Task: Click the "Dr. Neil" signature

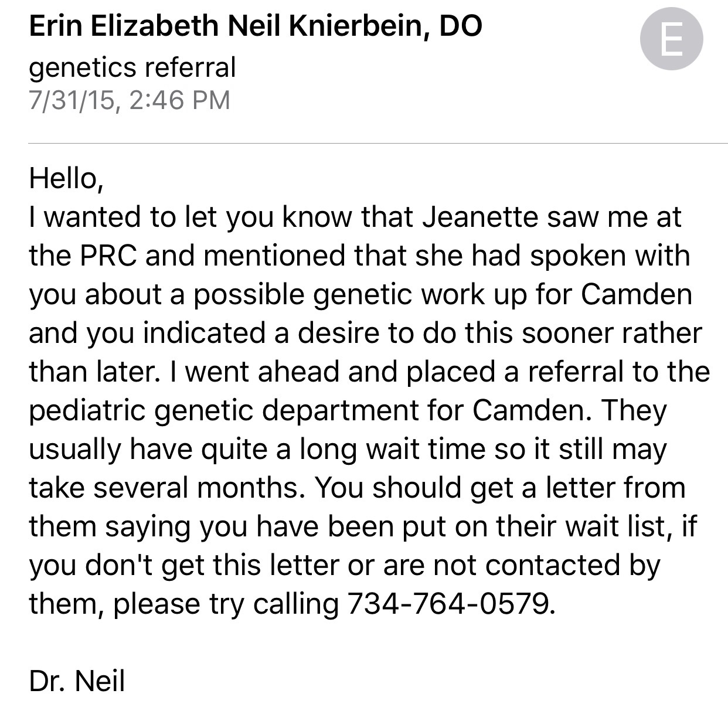Action: [77, 681]
